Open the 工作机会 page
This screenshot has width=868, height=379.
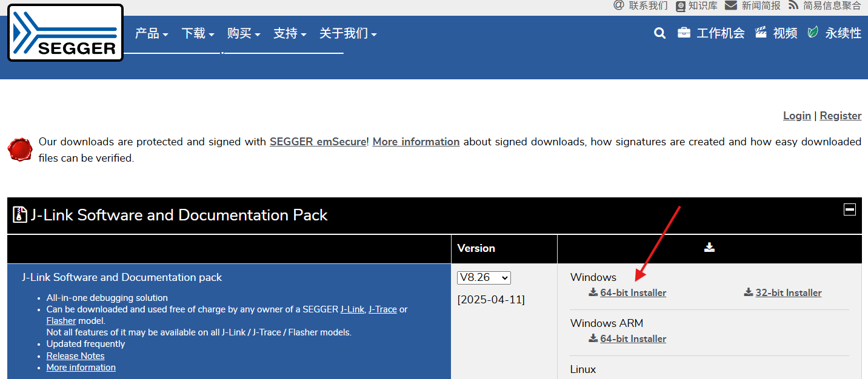coord(721,33)
